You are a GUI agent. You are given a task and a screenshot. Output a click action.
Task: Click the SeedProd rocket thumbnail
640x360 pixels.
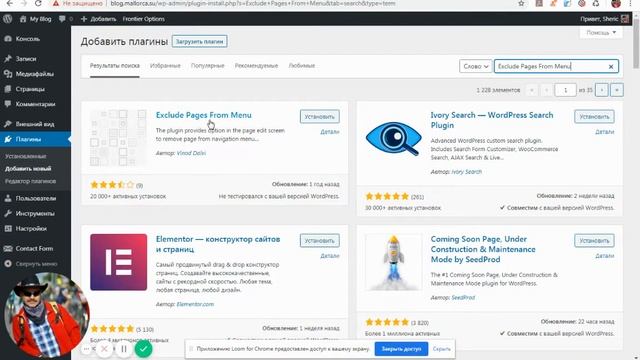(393, 262)
